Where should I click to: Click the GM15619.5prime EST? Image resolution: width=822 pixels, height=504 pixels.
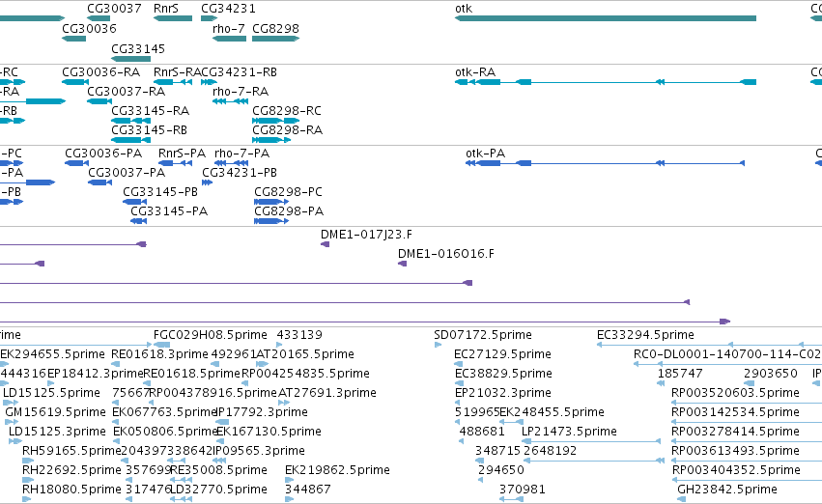pos(12,422)
